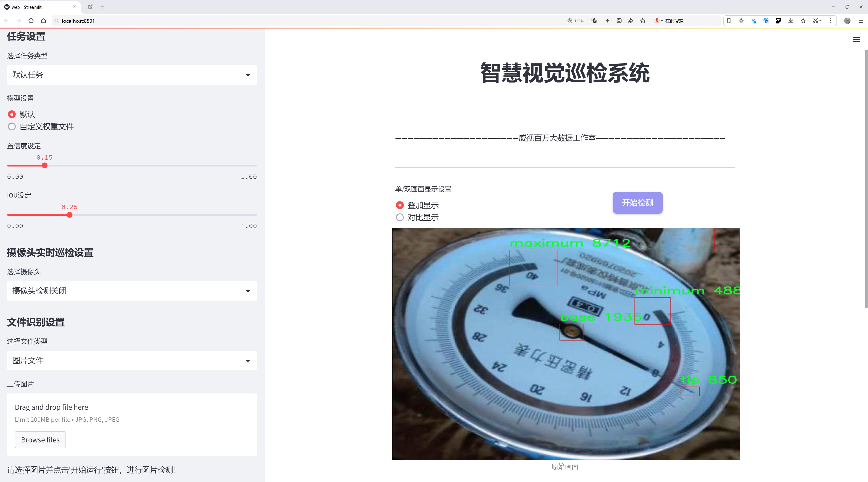
Task: Click the share arrow icon in address bar
Action: [630, 21]
